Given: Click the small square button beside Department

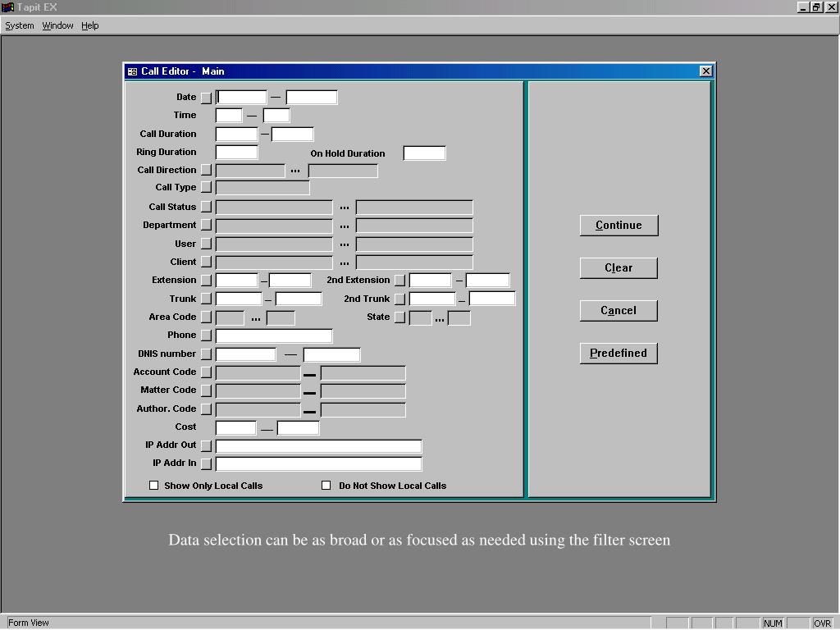Looking at the screenshot, I should [x=206, y=226].
